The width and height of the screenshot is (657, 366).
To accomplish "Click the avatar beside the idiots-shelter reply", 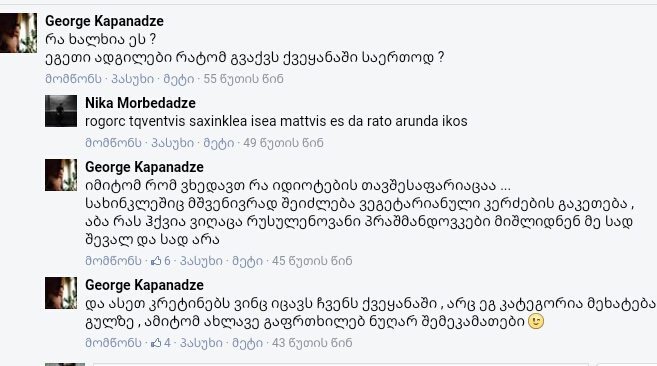I will pyautogui.click(x=61, y=175).
